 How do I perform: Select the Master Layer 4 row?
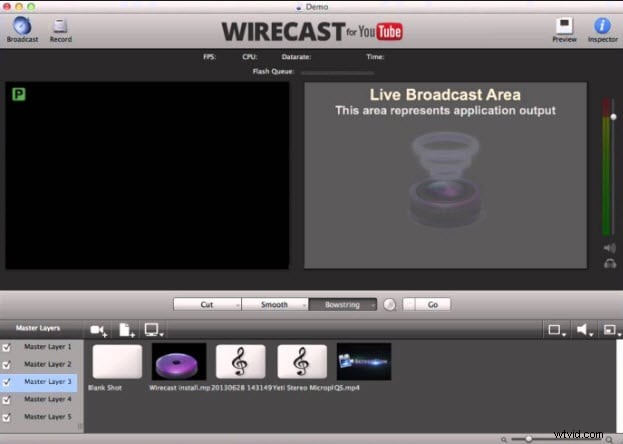coord(39,399)
